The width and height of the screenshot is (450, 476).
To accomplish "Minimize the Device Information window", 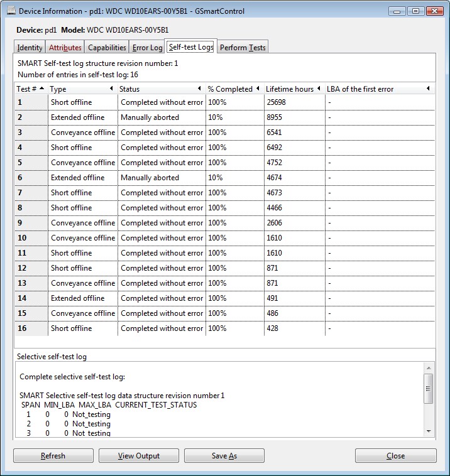I will coord(397,11).
